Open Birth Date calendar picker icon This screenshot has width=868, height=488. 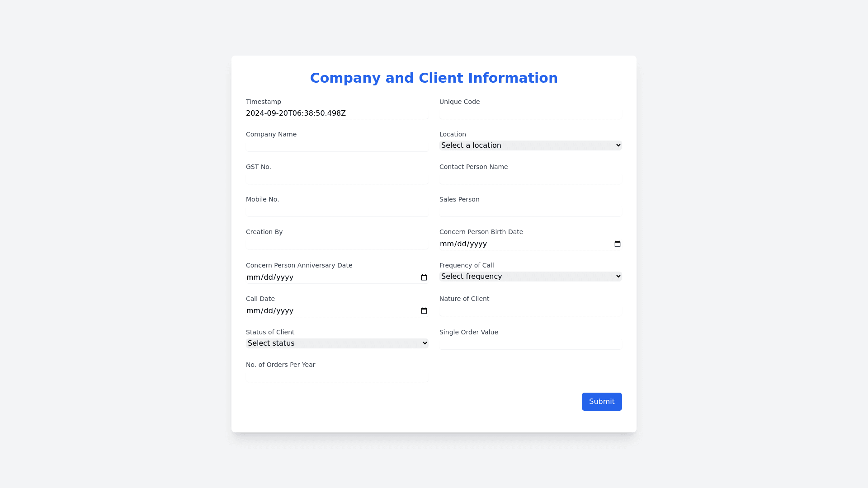coord(618,244)
